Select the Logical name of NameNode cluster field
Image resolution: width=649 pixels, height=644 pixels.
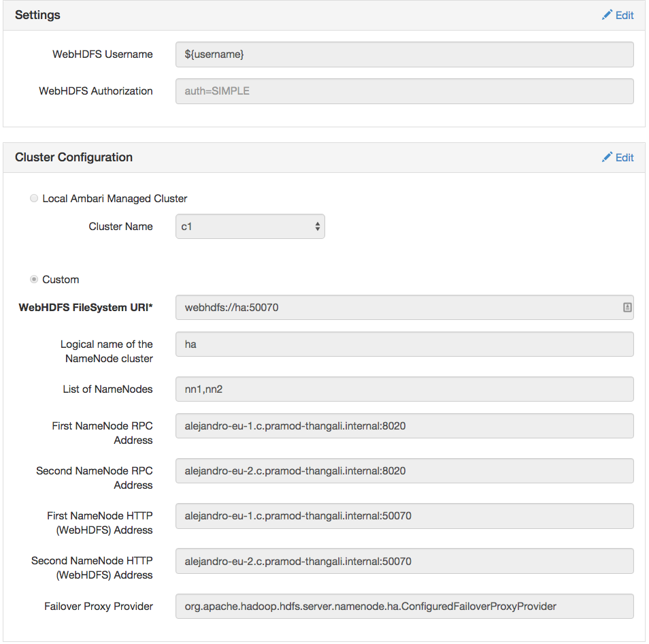pyautogui.click(x=404, y=344)
